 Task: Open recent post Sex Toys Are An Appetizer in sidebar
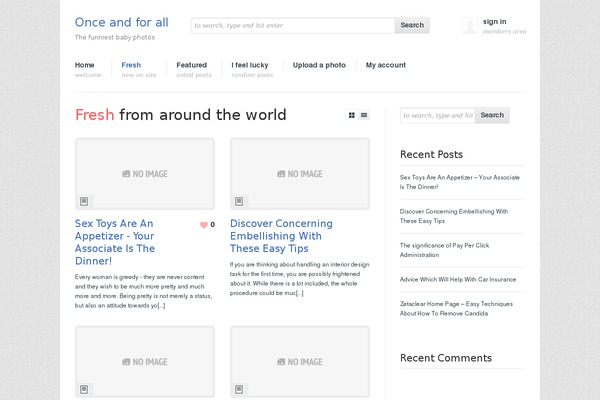point(460,182)
